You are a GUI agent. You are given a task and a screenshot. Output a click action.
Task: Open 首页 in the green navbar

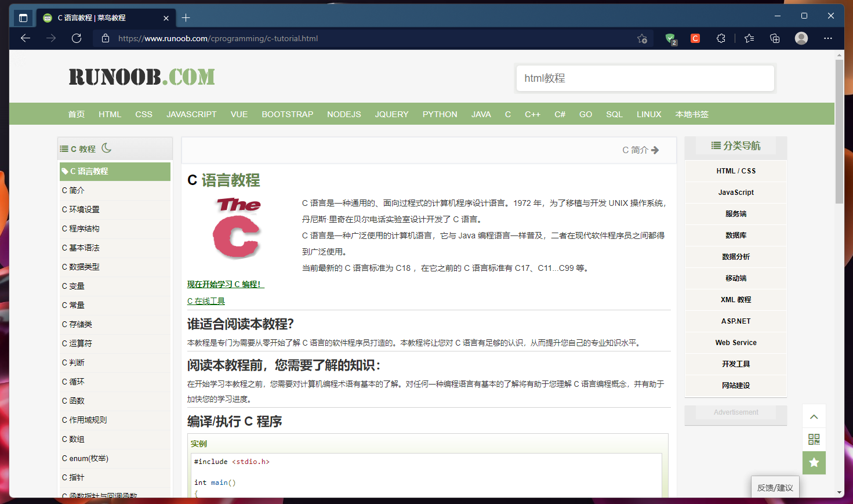pyautogui.click(x=77, y=114)
